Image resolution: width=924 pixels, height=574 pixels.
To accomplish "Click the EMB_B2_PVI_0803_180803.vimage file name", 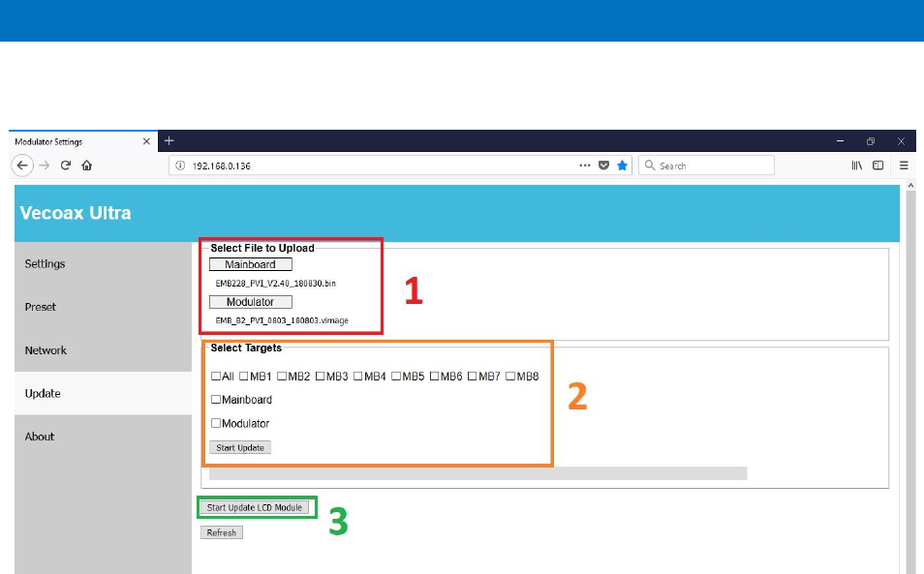I will pos(282,320).
